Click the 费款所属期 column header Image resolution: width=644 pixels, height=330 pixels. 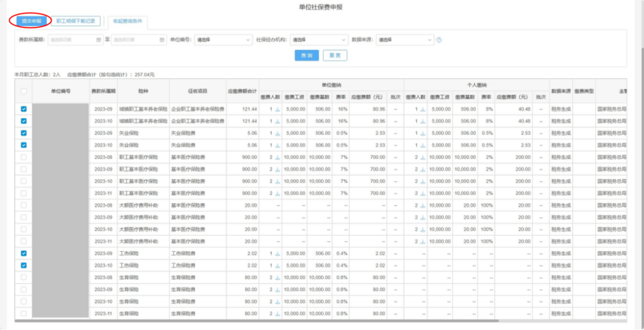coord(104,91)
